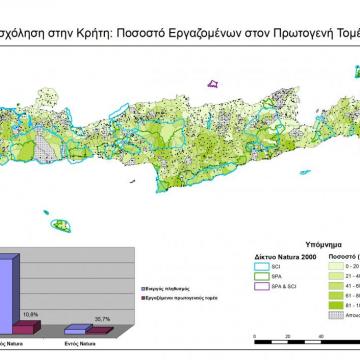
Task: Click the hatched grey legend swatch
Action: tap(336, 315)
